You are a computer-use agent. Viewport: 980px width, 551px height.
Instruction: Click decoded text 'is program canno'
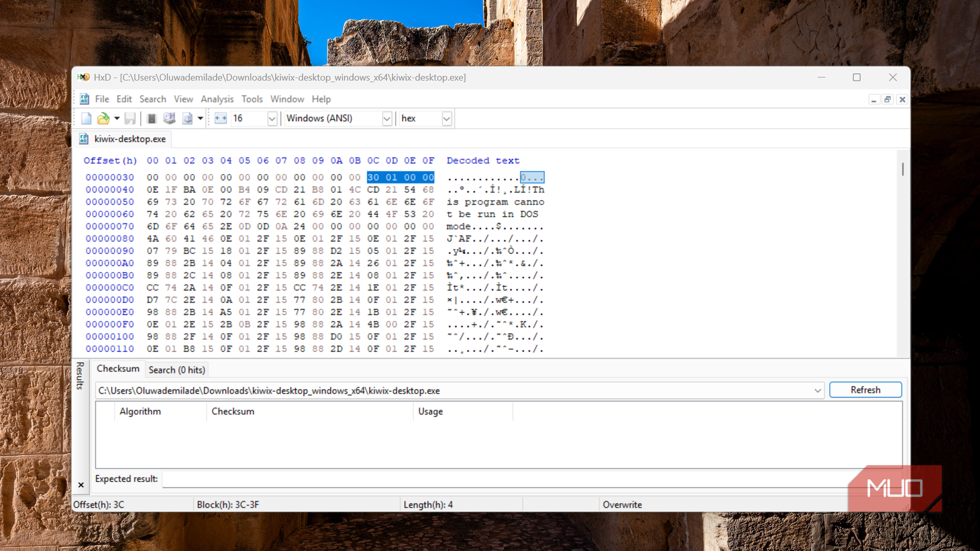point(495,202)
